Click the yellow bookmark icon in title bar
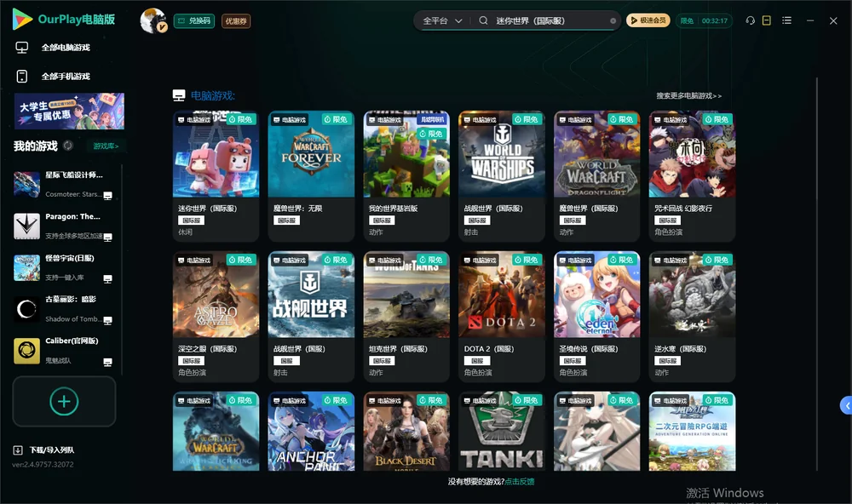This screenshot has width=852, height=504. (x=766, y=20)
